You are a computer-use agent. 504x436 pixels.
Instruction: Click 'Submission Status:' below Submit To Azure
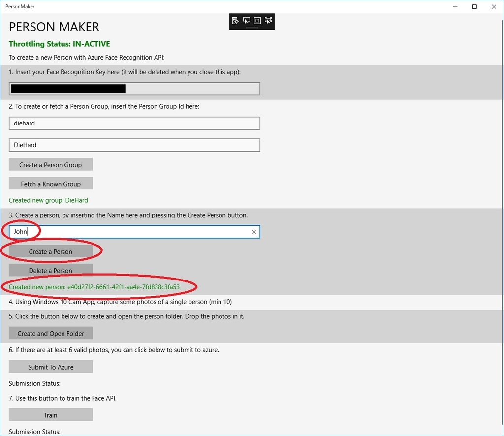coord(34,383)
